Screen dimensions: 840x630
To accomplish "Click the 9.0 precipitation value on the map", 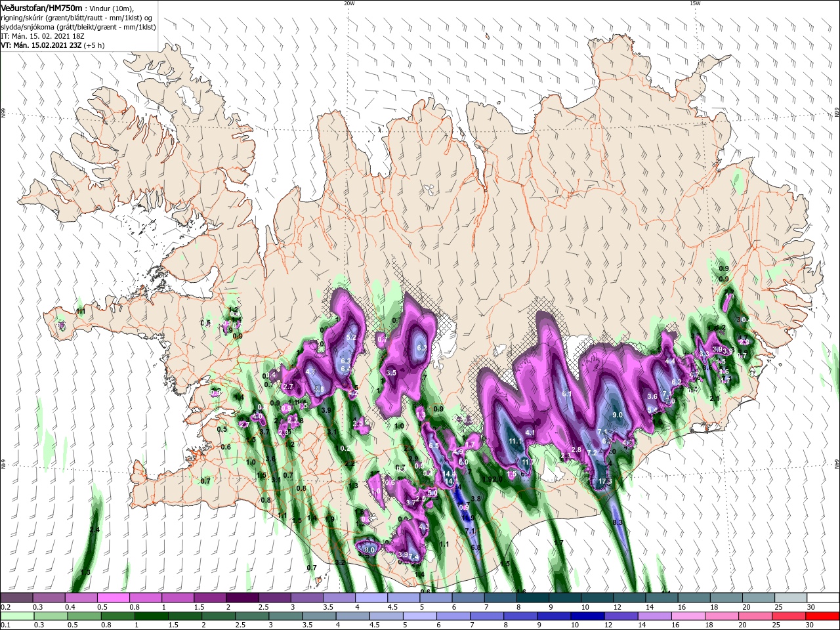I will [x=618, y=415].
